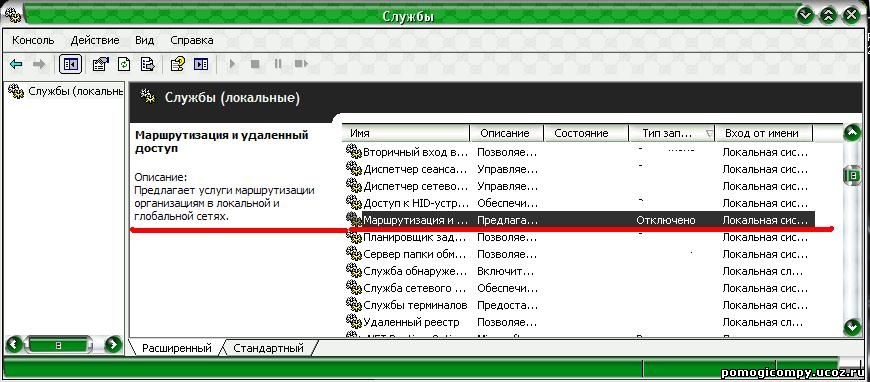Viewport: 870px width, 382px height.
Task: Sort by the Описание column header
Action: tap(507, 133)
